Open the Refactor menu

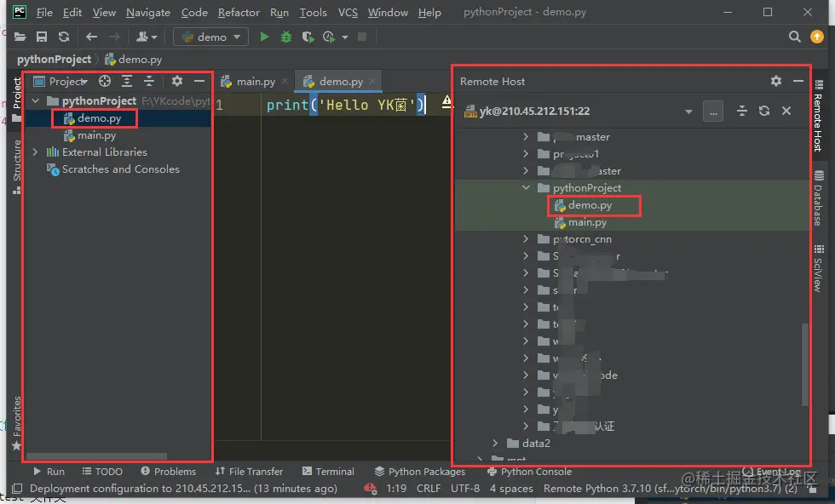pyautogui.click(x=239, y=12)
